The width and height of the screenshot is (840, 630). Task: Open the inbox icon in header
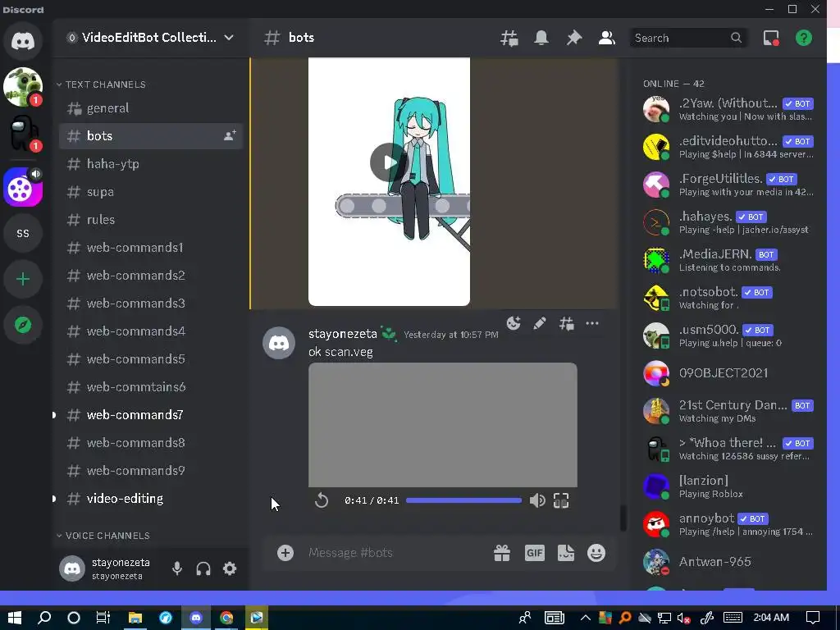771,38
